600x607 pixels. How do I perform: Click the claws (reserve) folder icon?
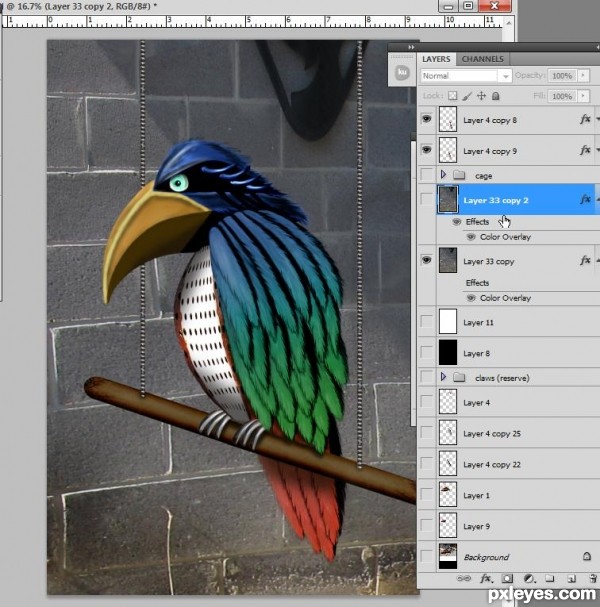(x=459, y=377)
